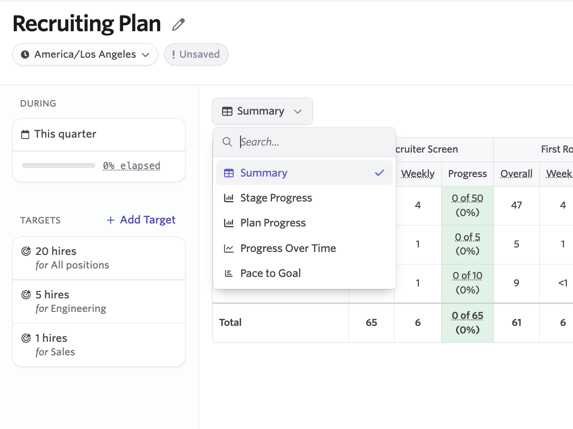Click the Add Target link
573x429 pixels.
coord(141,220)
